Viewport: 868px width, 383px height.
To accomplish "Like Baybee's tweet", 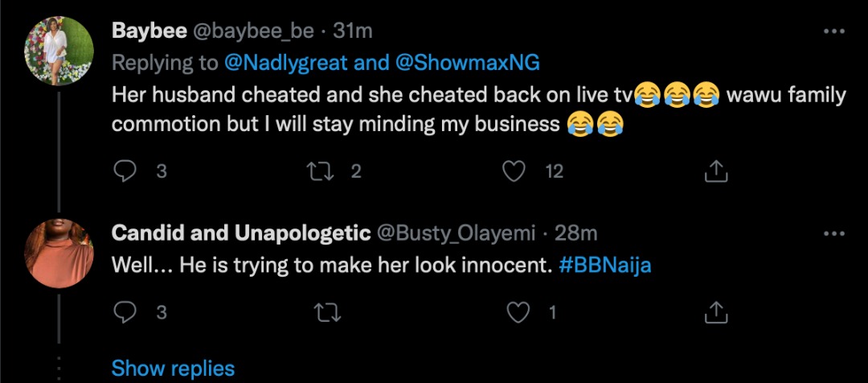I will coord(514,171).
